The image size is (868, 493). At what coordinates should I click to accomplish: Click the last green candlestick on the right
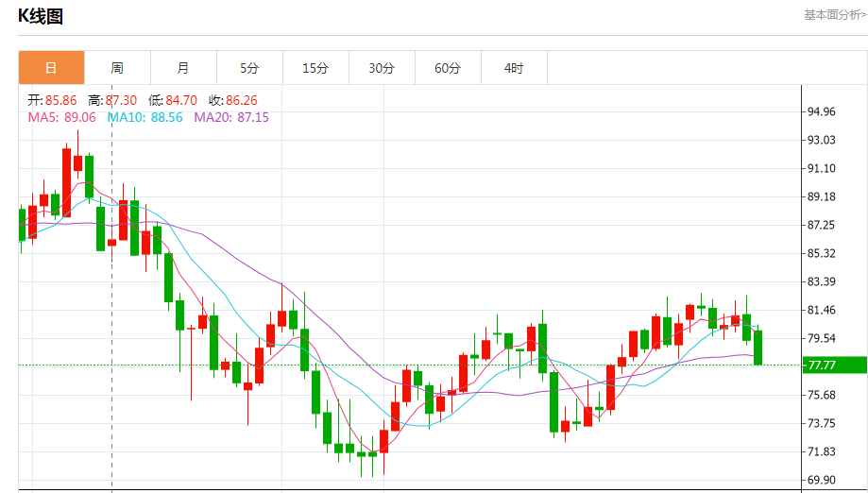[758, 347]
